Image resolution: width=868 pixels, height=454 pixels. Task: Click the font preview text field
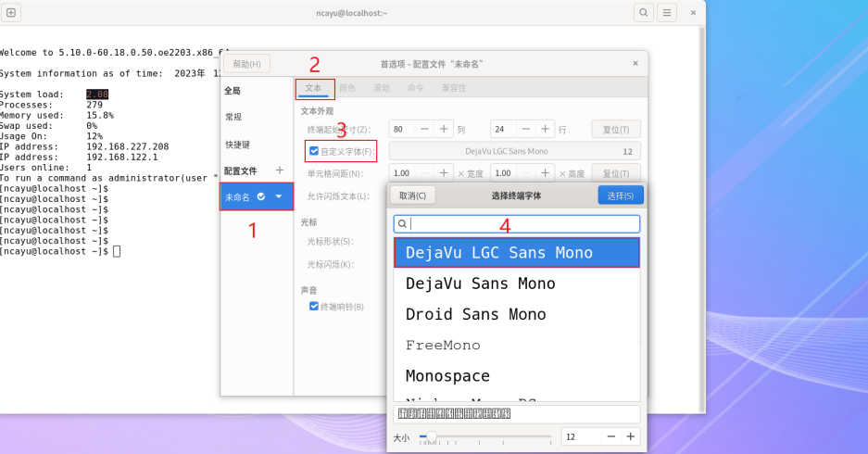[517, 413]
